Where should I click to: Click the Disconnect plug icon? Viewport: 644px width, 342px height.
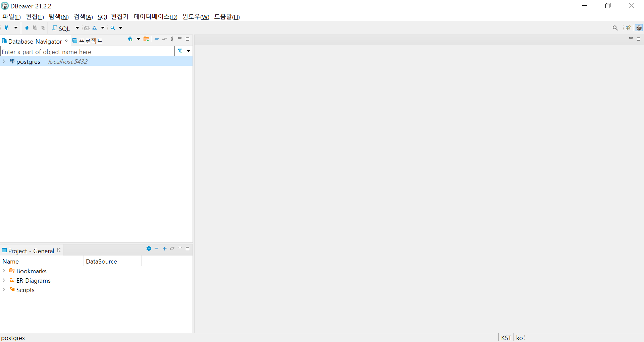tap(43, 28)
